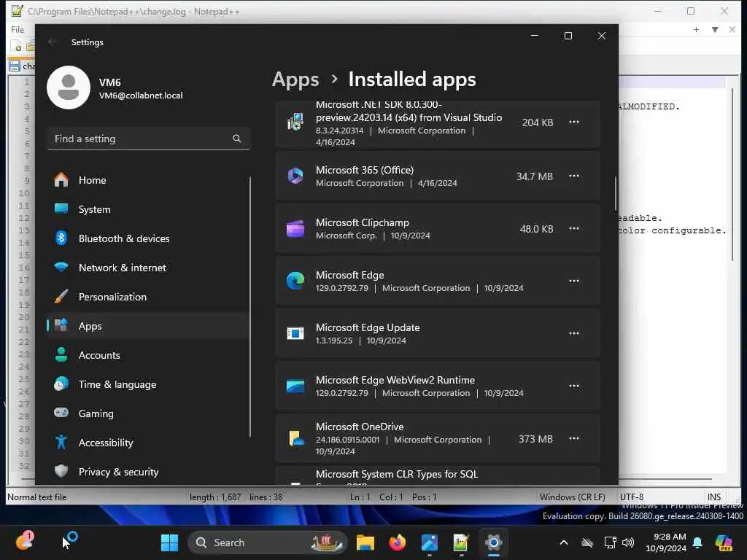Image resolution: width=747 pixels, height=560 pixels.
Task: Click Settings gear icon on taskbar
Action: pyautogui.click(x=494, y=542)
